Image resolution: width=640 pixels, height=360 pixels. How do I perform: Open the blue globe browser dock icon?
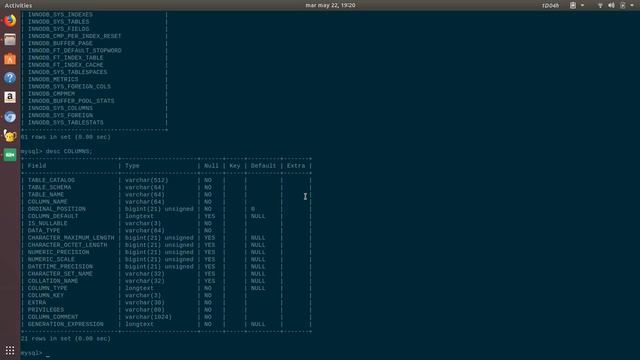tap(10, 117)
